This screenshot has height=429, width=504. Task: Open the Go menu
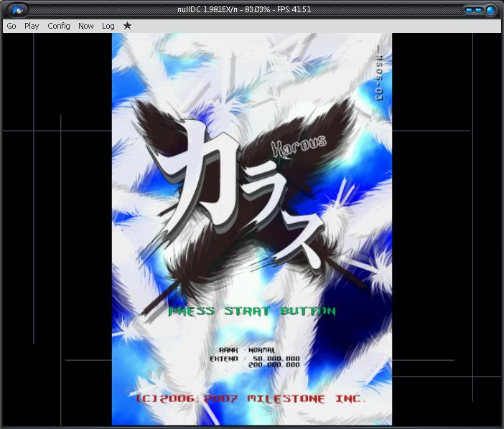click(11, 26)
